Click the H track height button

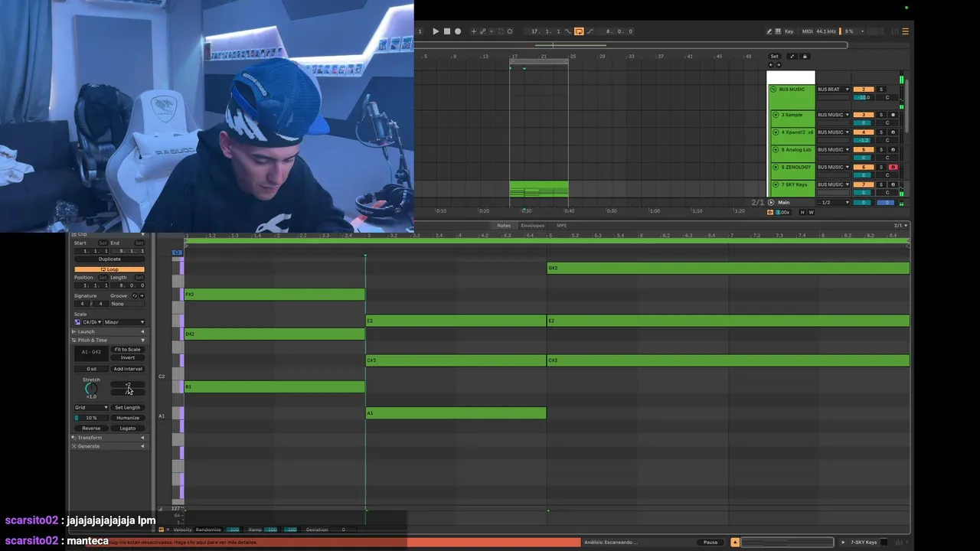(x=802, y=212)
